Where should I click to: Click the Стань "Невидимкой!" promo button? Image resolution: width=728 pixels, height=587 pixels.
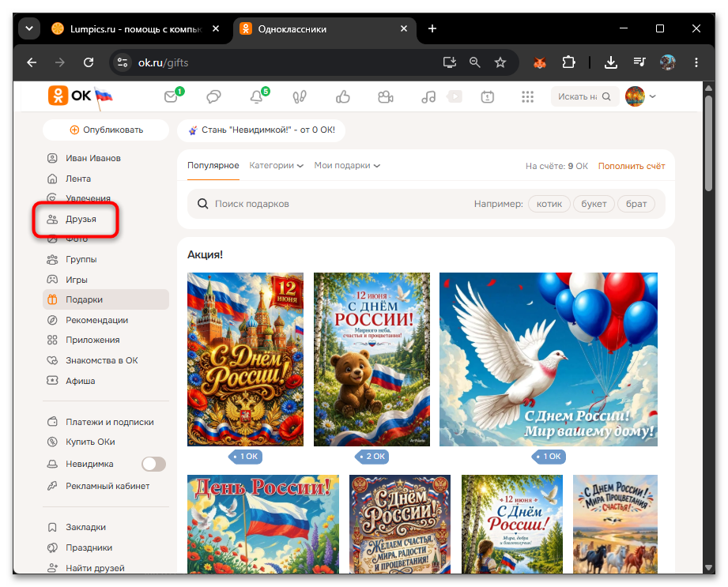tap(262, 130)
